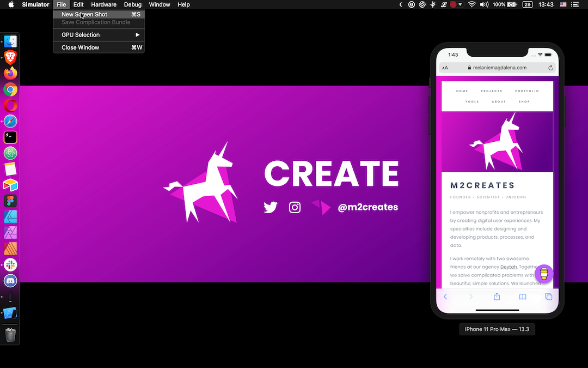Open Firefox from the dock
588x368 pixels.
click(10, 73)
